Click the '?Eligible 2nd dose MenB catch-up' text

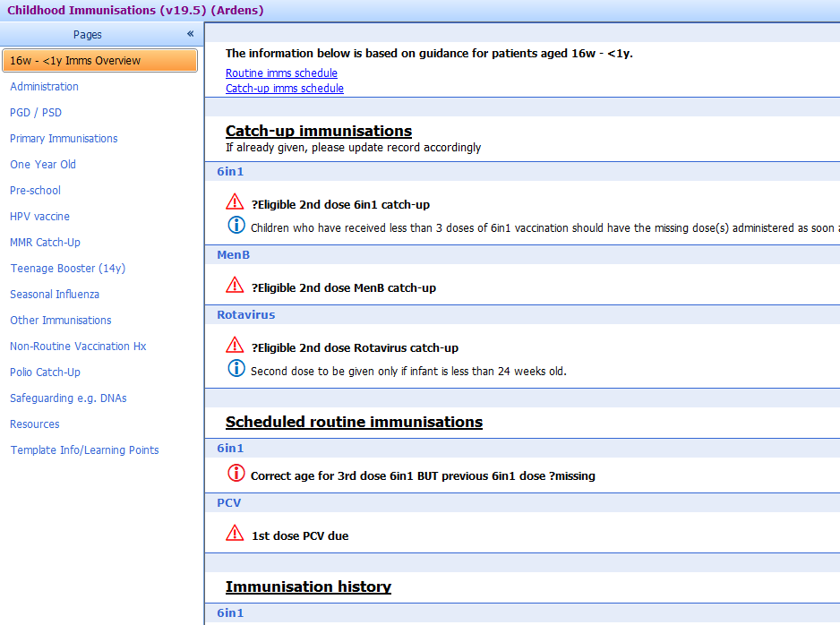coord(344,288)
